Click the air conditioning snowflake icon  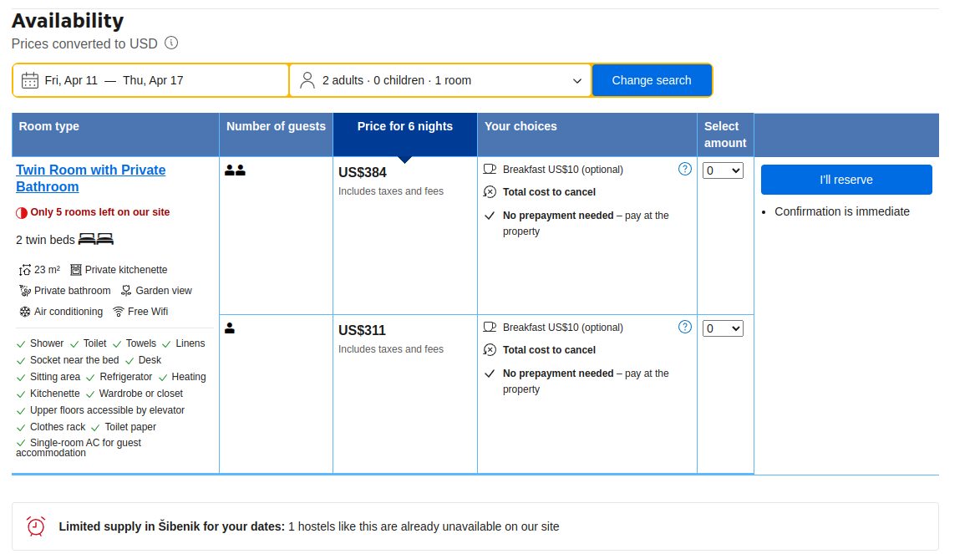25,312
